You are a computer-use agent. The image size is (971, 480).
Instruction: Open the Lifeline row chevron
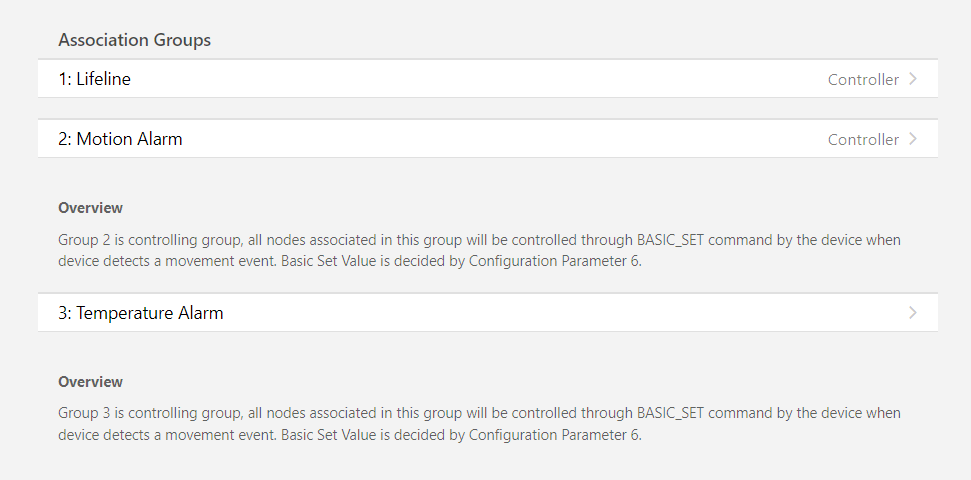[913, 79]
